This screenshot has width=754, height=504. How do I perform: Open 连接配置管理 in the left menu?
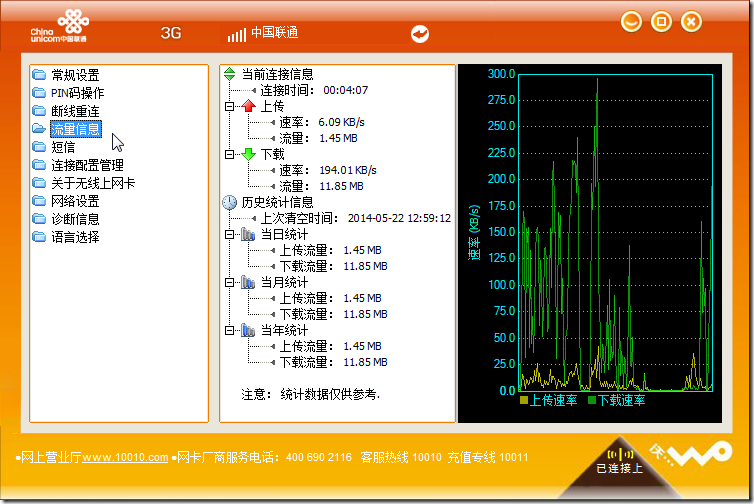(x=88, y=165)
